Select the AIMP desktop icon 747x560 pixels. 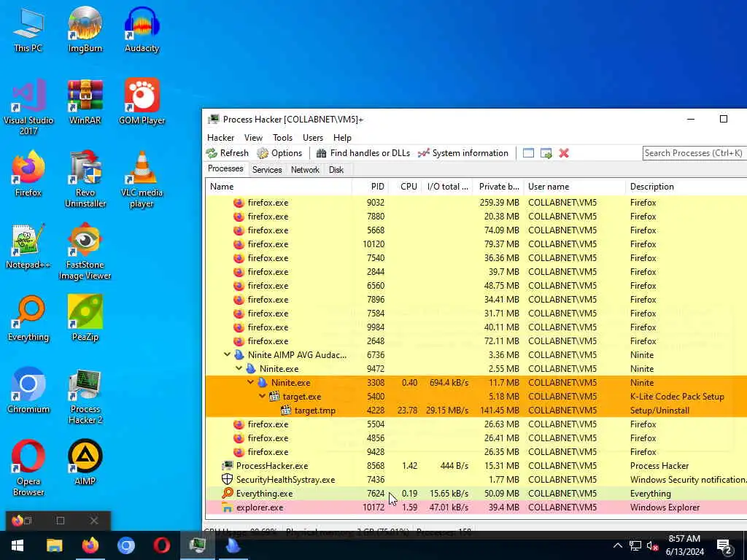[x=85, y=463]
